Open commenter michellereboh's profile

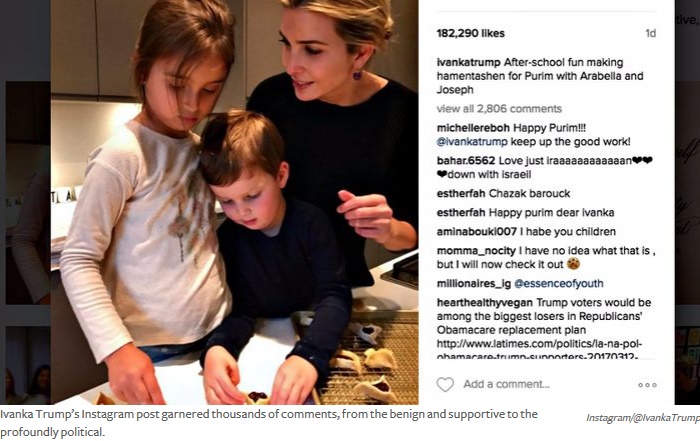pyautogui.click(x=473, y=128)
